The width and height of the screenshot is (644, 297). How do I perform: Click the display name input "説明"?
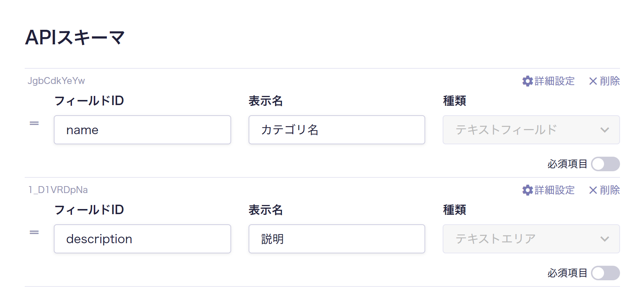tap(337, 239)
